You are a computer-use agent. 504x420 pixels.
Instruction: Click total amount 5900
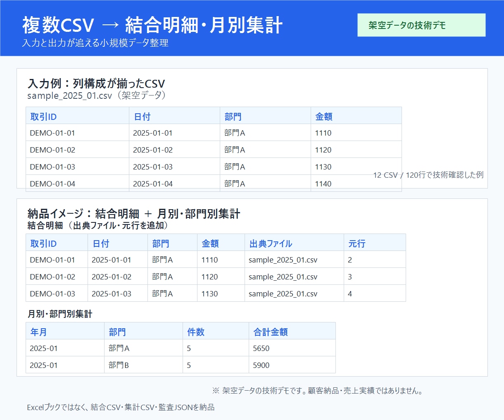click(261, 365)
